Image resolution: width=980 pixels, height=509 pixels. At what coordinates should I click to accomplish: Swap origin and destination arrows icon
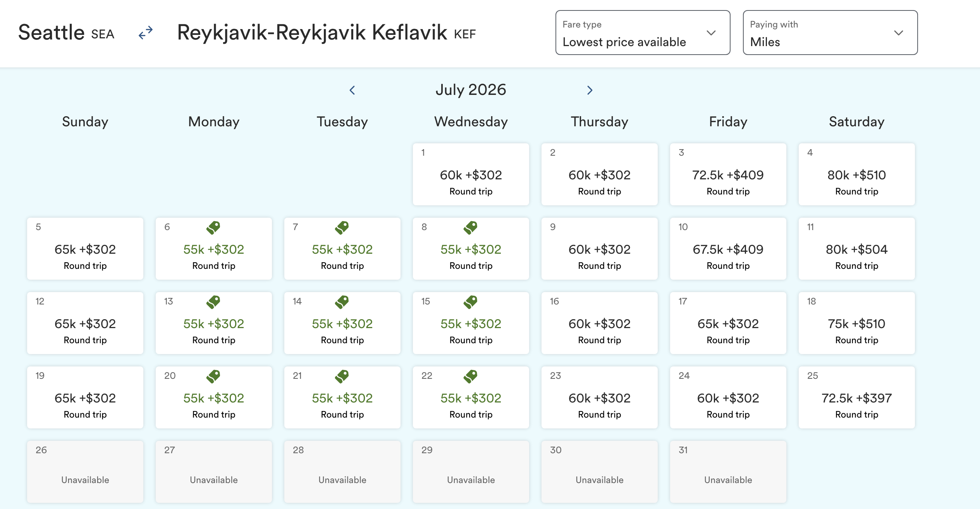pos(146,33)
